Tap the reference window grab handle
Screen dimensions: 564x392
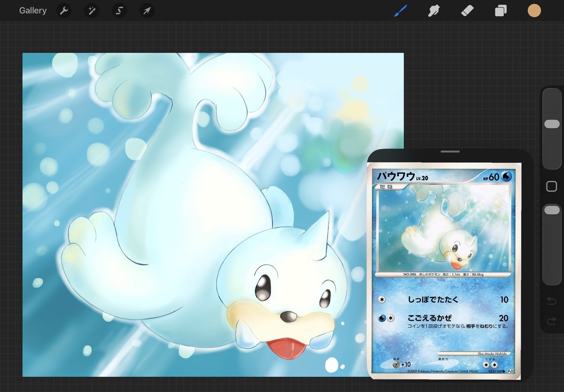click(x=450, y=152)
